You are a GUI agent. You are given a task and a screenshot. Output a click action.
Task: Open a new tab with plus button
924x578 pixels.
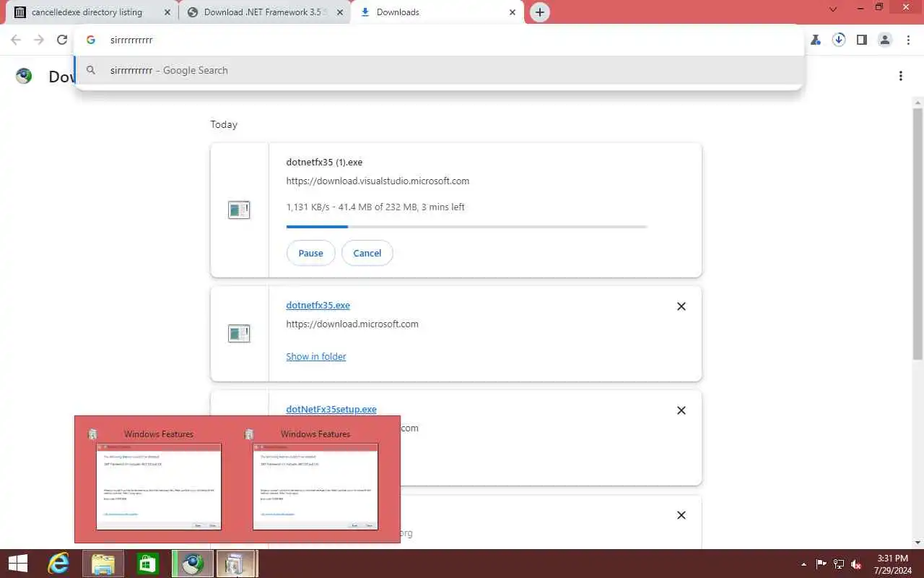tap(539, 12)
